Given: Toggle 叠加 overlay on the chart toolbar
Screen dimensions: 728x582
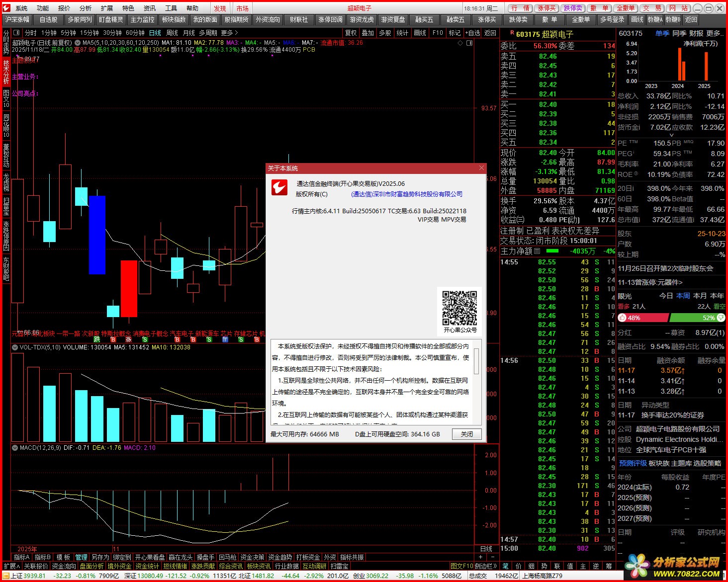Looking at the screenshot, I should point(367,33).
